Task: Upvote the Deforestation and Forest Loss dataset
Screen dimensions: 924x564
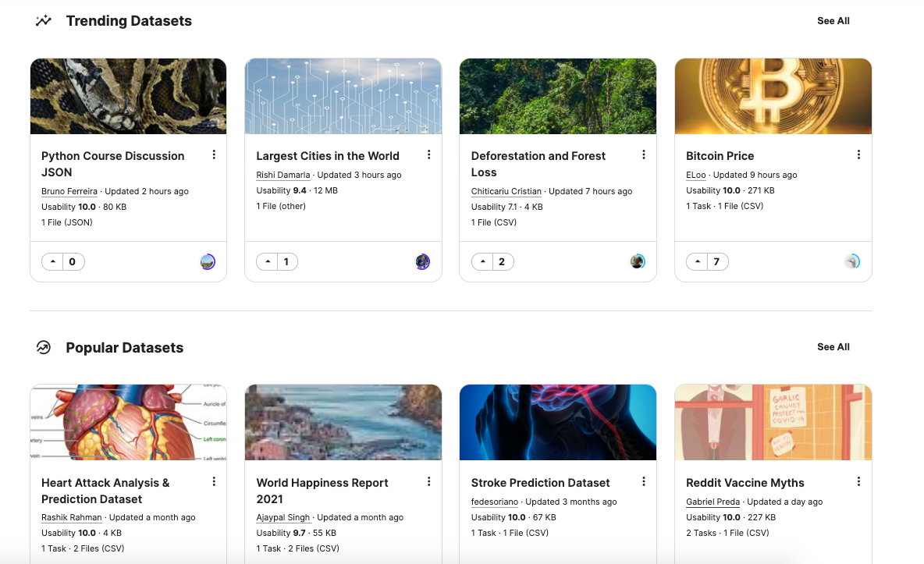Action: pyautogui.click(x=482, y=261)
